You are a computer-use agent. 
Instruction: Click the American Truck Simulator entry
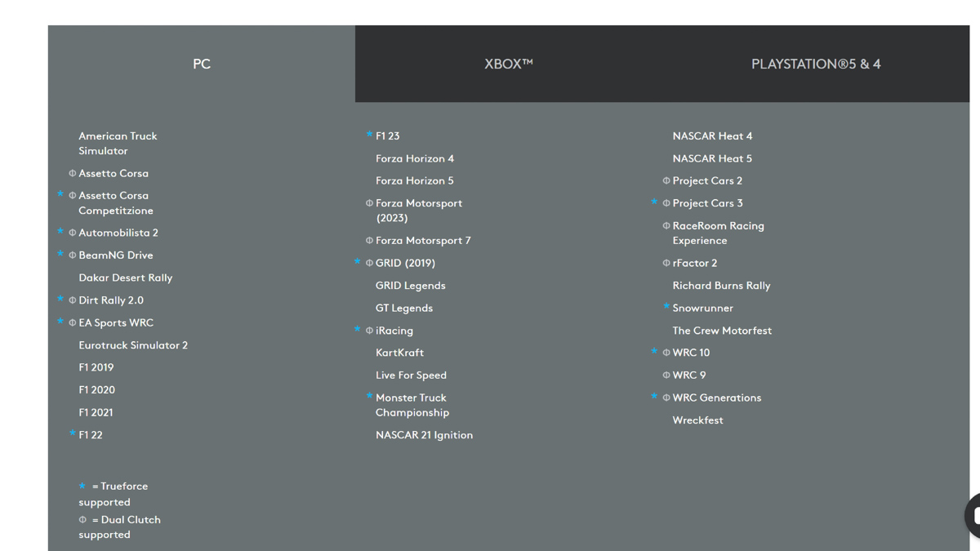point(118,143)
